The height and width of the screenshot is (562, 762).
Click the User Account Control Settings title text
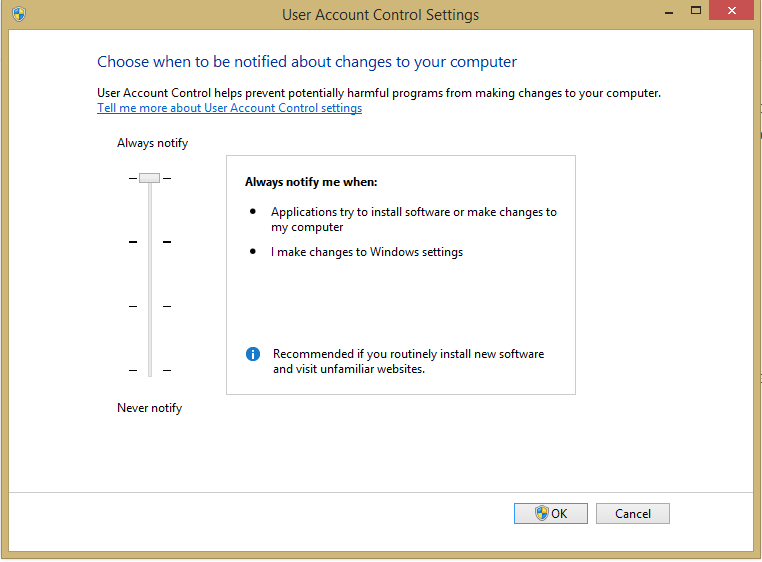click(x=381, y=15)
